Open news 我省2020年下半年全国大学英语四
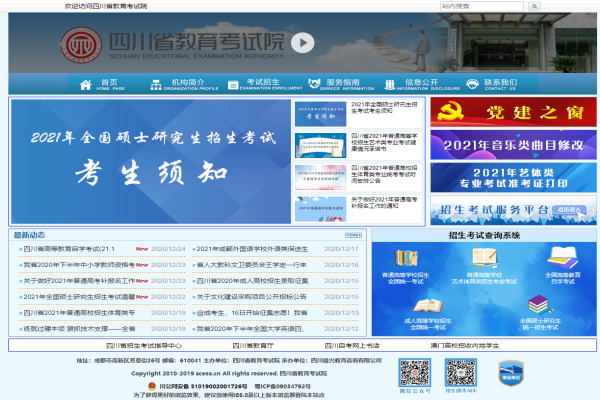The height and width of the screenshot is (400, 600). [250, 329]
